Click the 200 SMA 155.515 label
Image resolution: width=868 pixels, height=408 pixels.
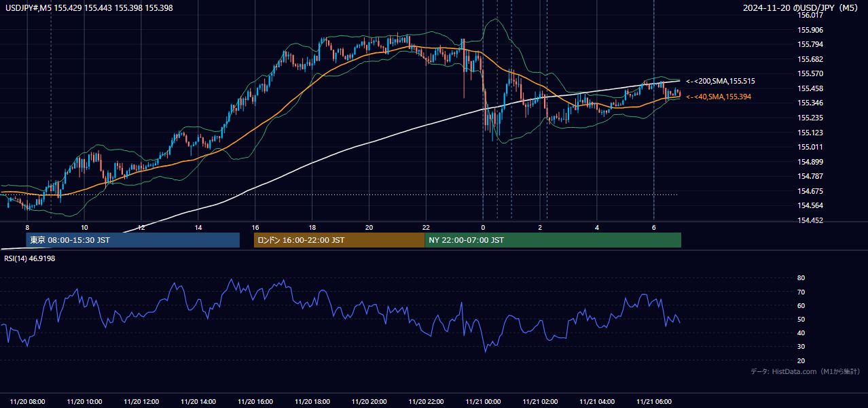[721, 81]
